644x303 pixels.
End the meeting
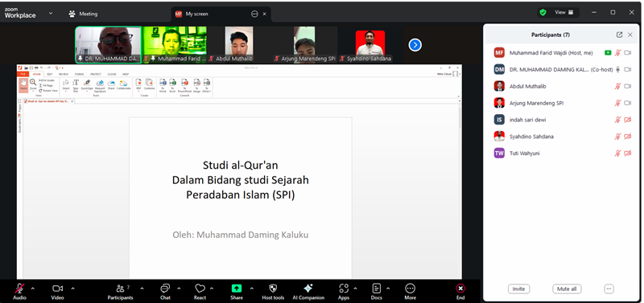point(460,292)
